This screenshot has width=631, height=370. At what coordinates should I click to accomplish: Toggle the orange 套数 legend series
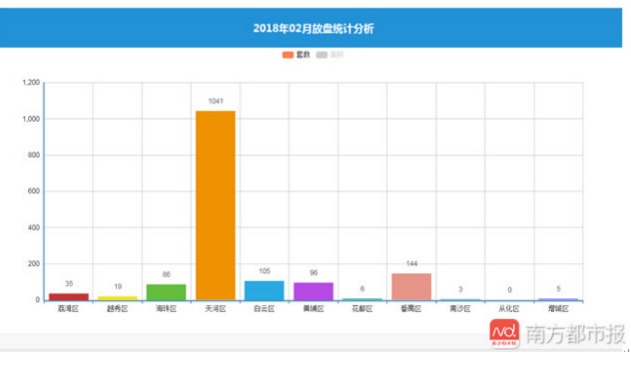296,55
